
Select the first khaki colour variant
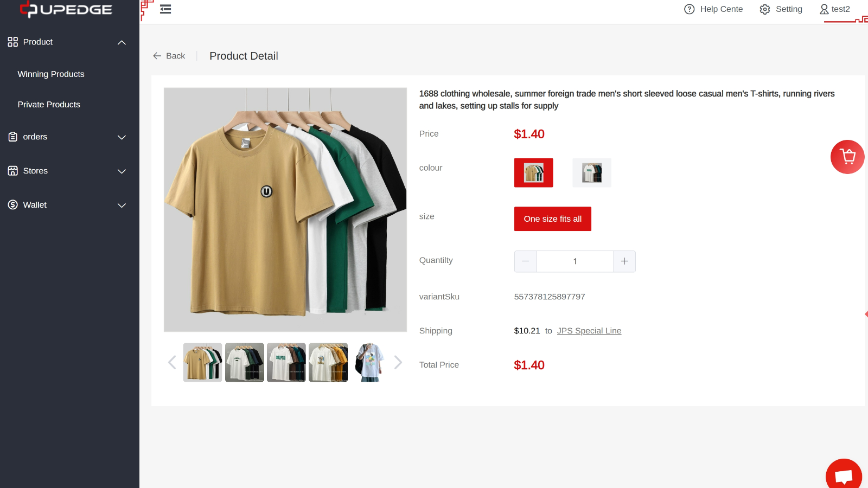coord(533,172)
